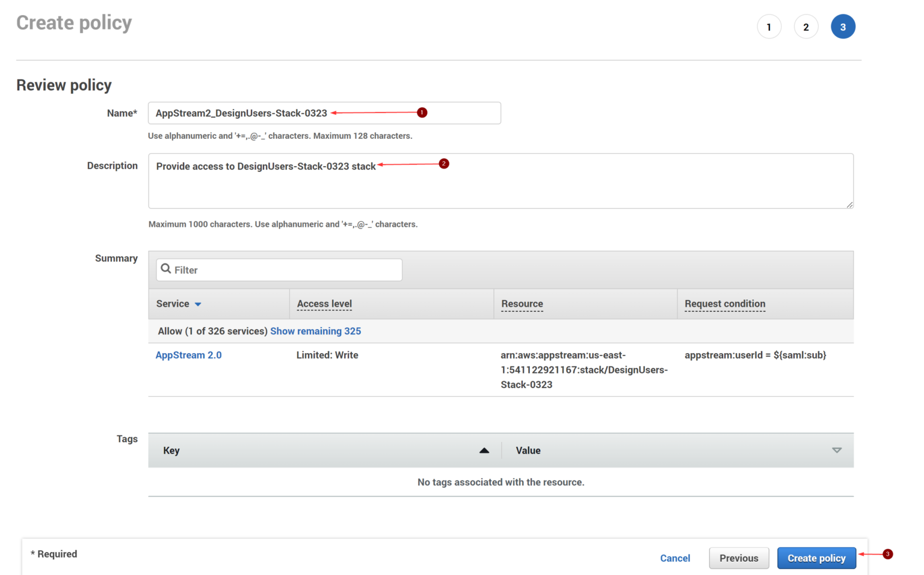This screenshot has width=924, height=575.
Task: Select the highlighted step 3 circle
Action: point(843,26)
